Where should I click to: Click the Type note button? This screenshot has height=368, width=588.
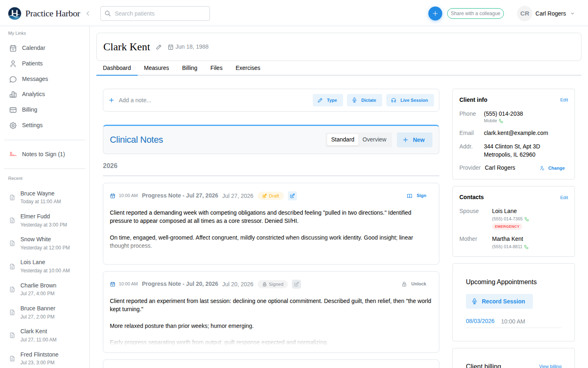(x=328, y=100)
